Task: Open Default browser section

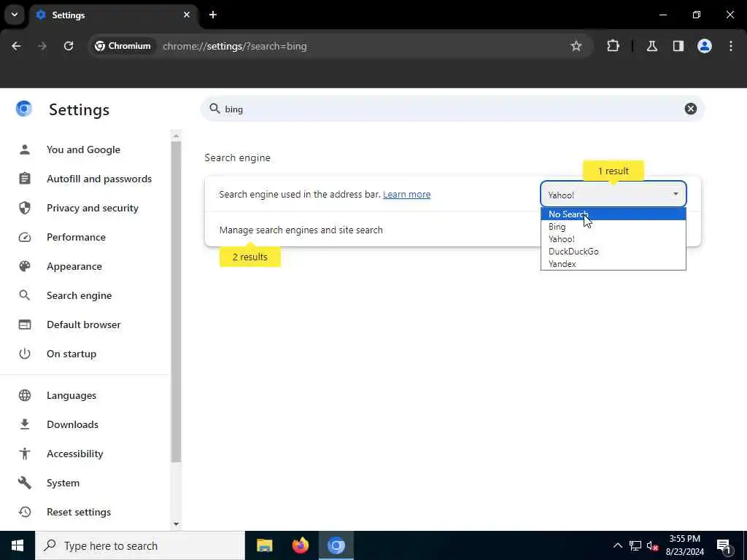Action: pyautogui.click(x=85, y=324)
